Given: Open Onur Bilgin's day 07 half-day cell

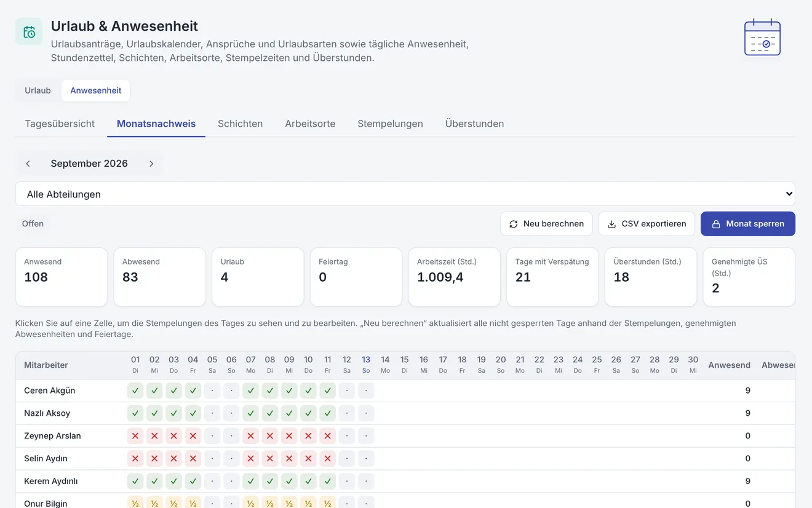Looking at the screenshot, I should click(x=250, y=503).
